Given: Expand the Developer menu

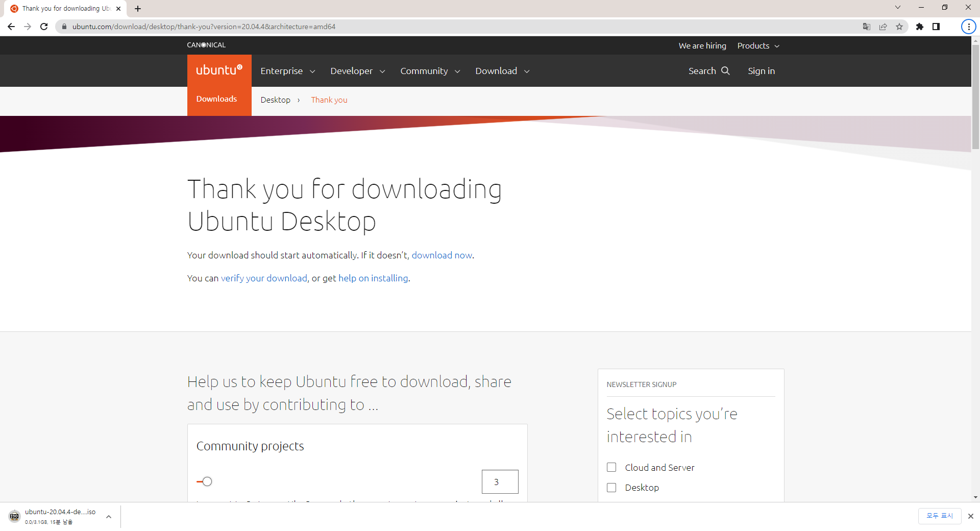Looking at the screenshot, I should (358, 71).
